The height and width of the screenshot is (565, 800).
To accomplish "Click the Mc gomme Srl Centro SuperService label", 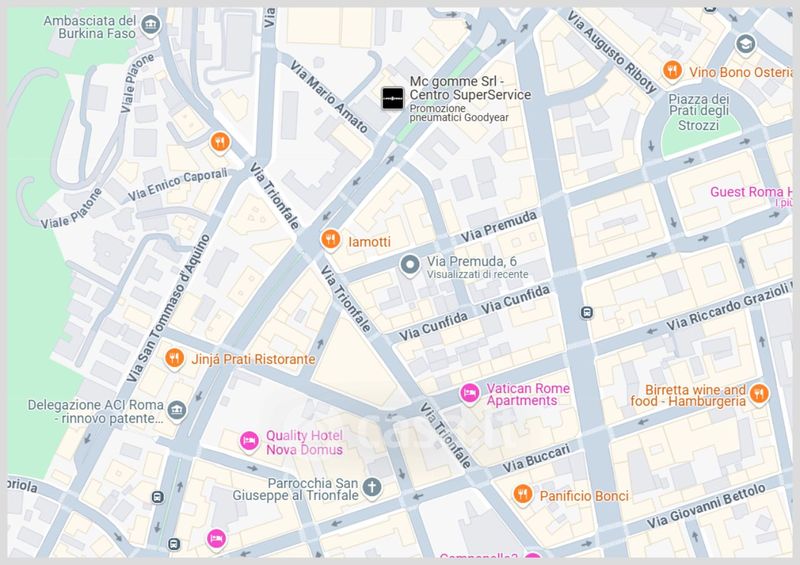I will click(x=470, y=88).
